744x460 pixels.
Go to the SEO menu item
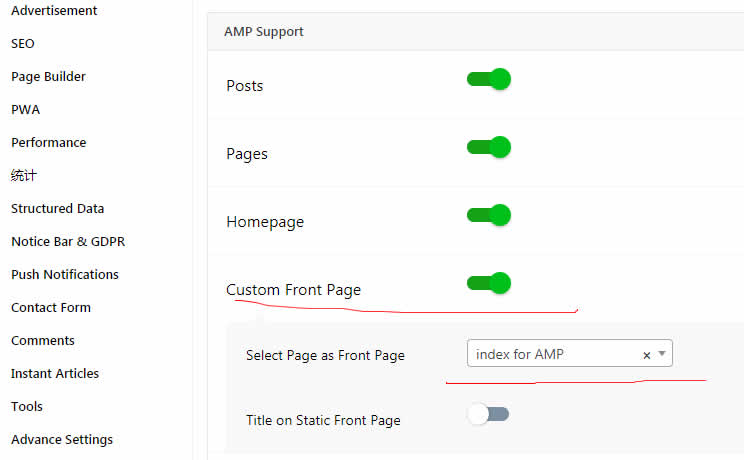[23, 44]
